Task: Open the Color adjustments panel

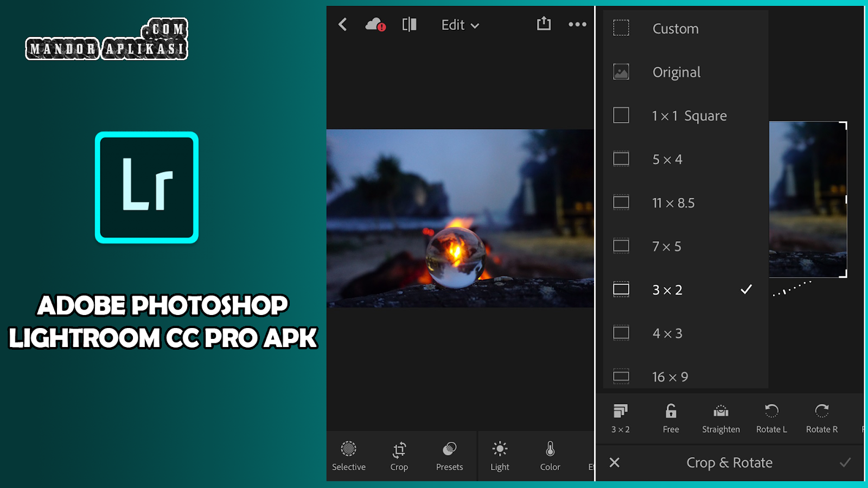Action: [550, 456]
